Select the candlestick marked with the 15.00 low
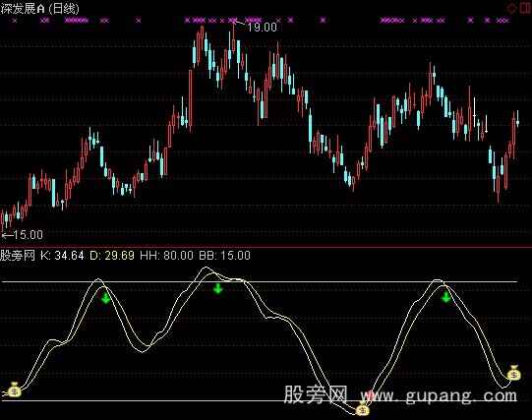The width and height of the screenshot is (532, 420). (x=2, y=220)
